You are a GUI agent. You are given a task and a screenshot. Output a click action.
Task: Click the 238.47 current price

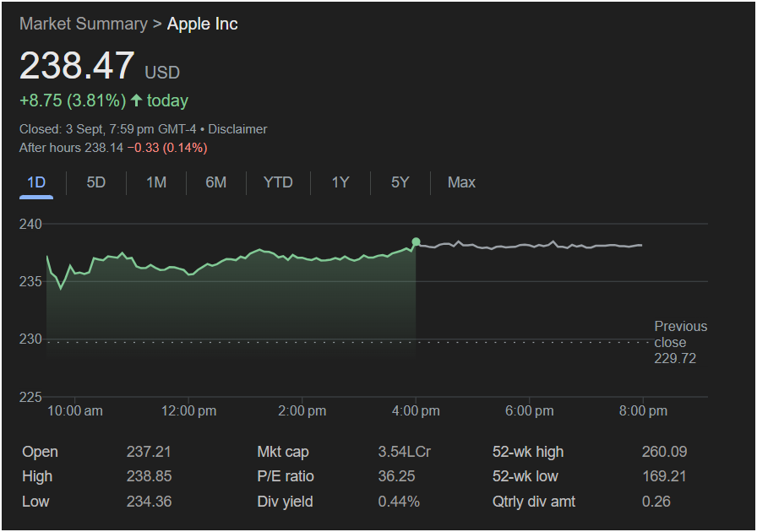click(x=77, y=65)
